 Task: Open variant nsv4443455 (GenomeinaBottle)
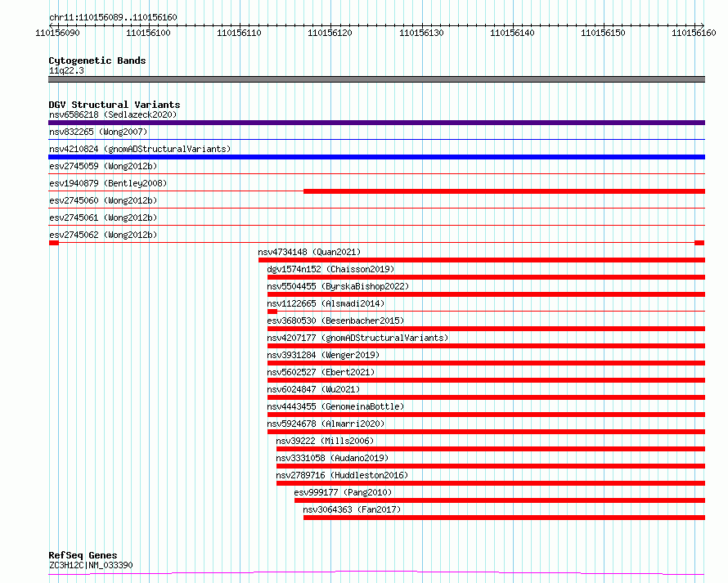[x=335, y=406]
